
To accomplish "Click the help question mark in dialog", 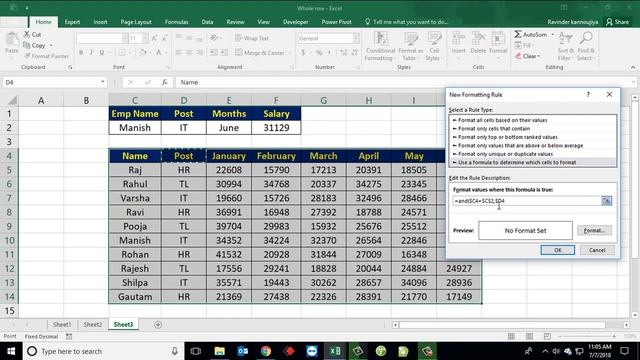I will [x=588, y=94].
